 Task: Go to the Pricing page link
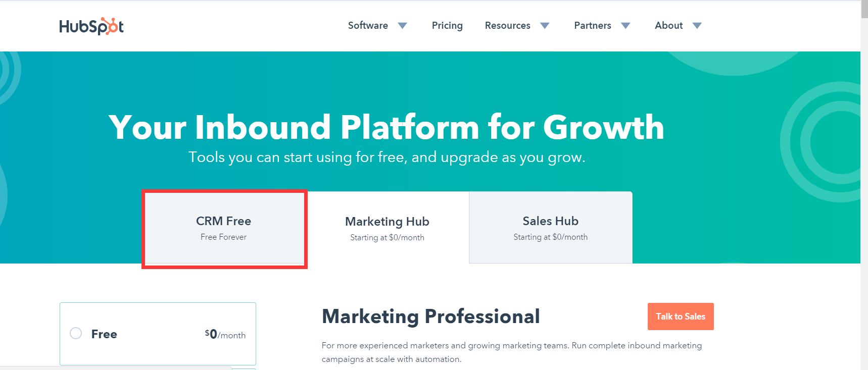click(x=447, y=26)
